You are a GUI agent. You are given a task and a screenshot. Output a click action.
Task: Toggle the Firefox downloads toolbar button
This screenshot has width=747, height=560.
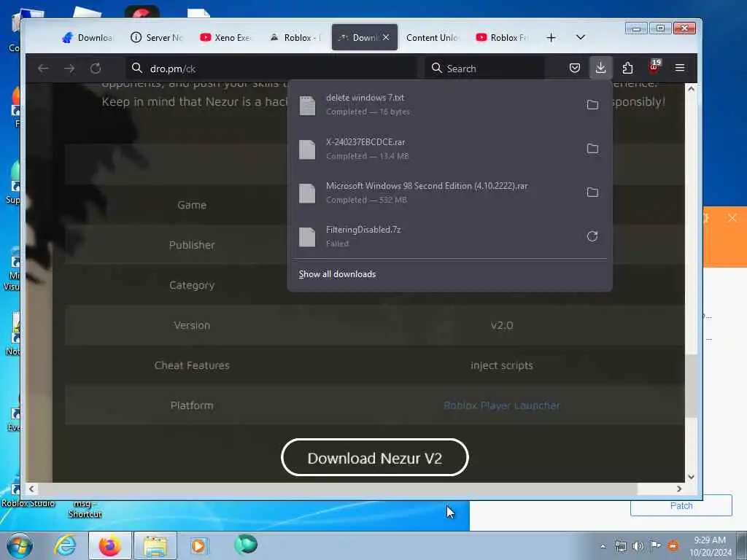click(601, 68)
